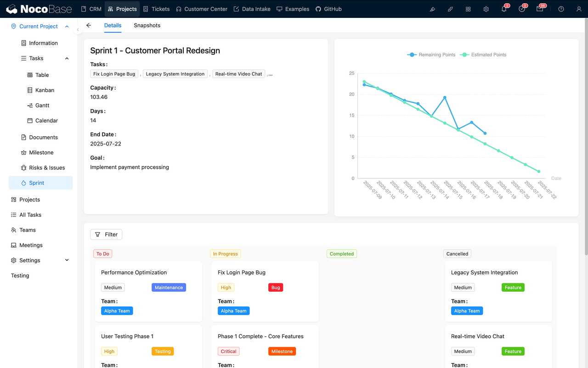The height and width of the screenshot is (368, 588).
Task: Click the rocket icon in top bar
Action: pos(450,9)
